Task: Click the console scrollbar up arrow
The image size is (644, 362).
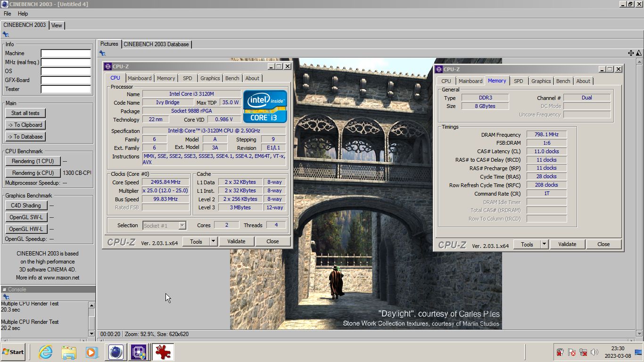Action: click(91, 305)
